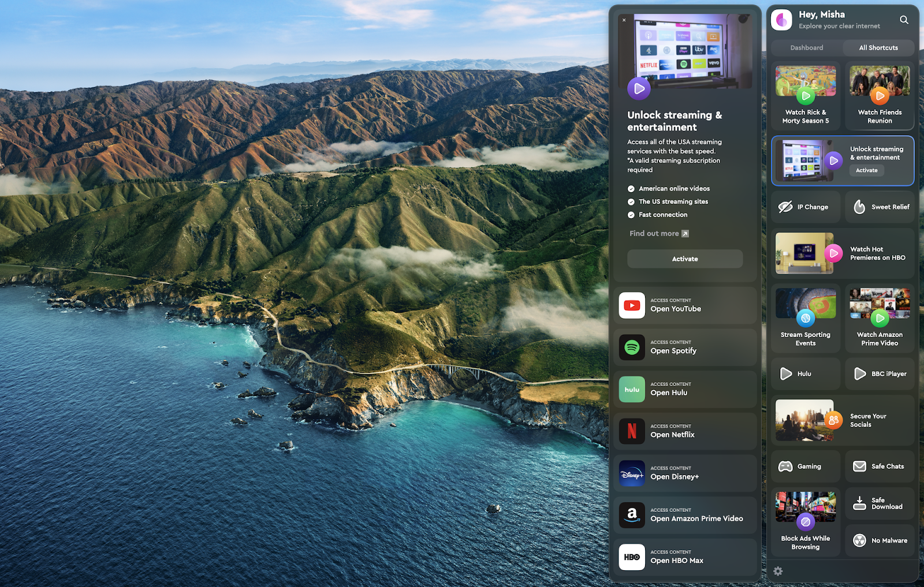Select the IP Change shortcut

click(805, 207)
